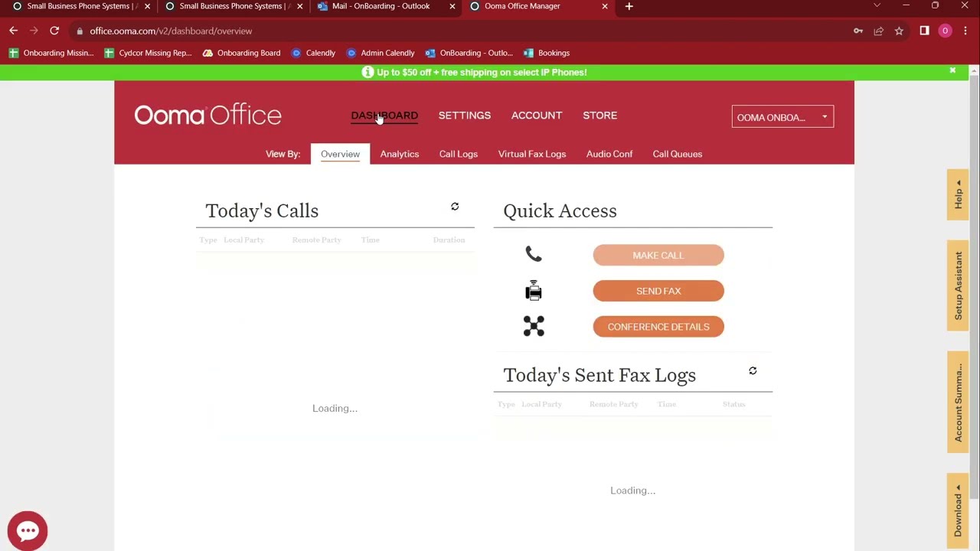The image size is (980, 551).
Task: Click the conference network icon
Action: 534,326
